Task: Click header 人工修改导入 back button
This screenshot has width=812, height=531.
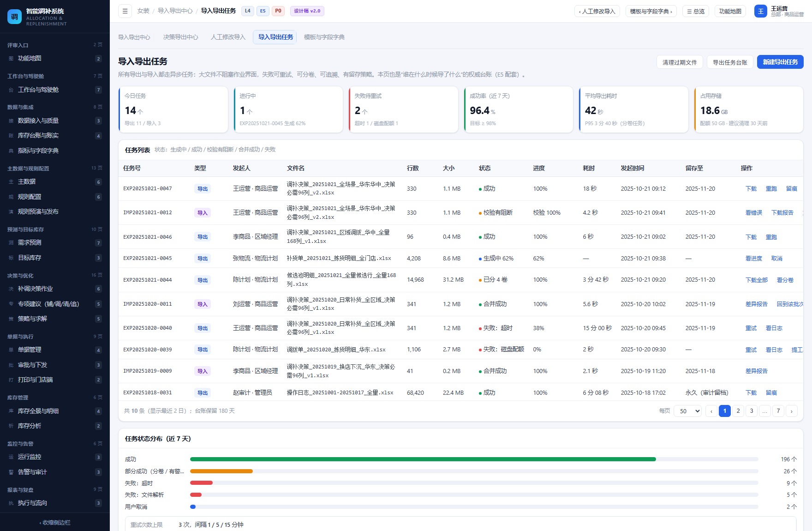Action: [x=597, y=11]
